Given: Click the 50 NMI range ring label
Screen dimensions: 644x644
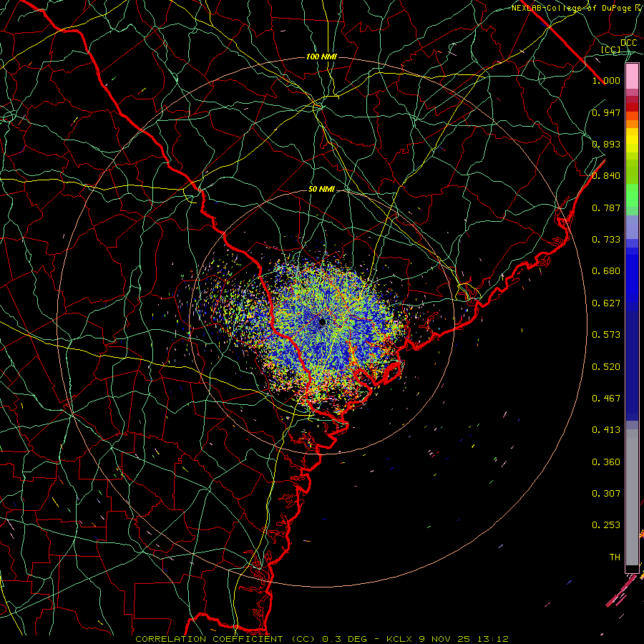Looking at the screenshot, I should coord(321,189).
